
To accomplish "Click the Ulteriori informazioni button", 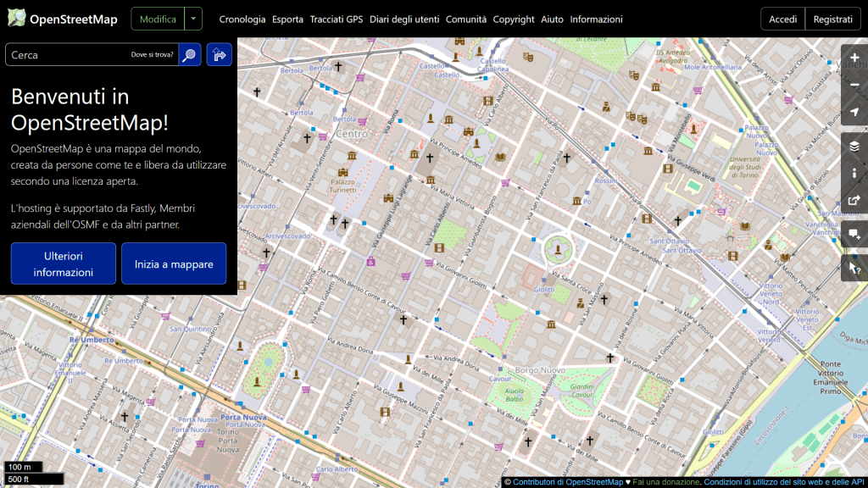I will (x=64, y=263).
